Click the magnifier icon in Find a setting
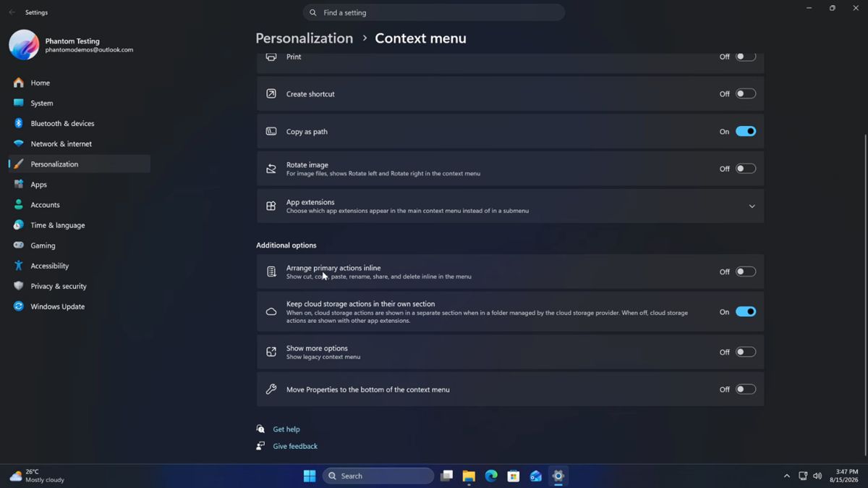 point(312,12)
